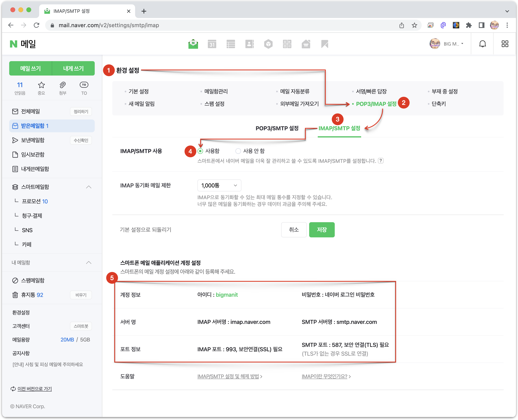Click the IMAP/SMTP help question mark icon
This screenshot has width=518, height=420.
click(x=381, y=161)
